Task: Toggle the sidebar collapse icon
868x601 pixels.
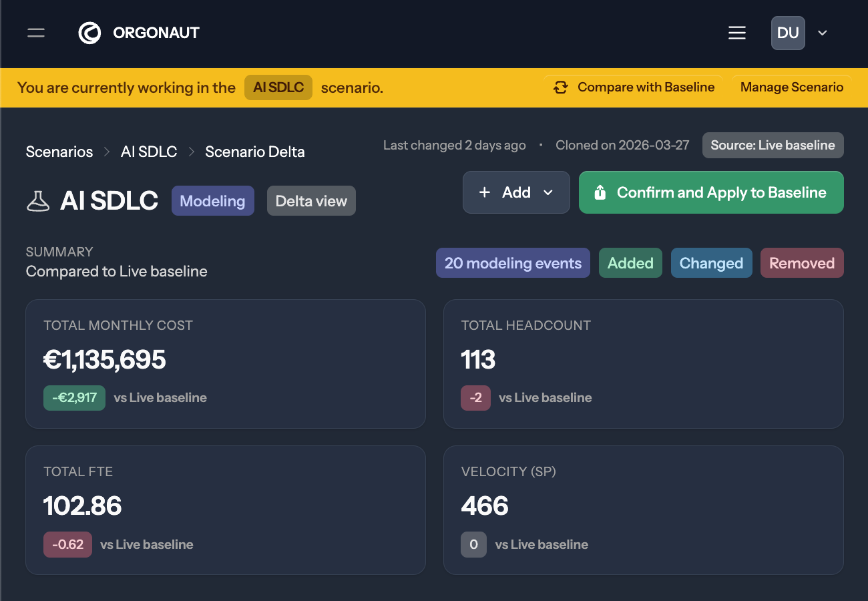Action: pyautogui.click(x=36, y=33)
